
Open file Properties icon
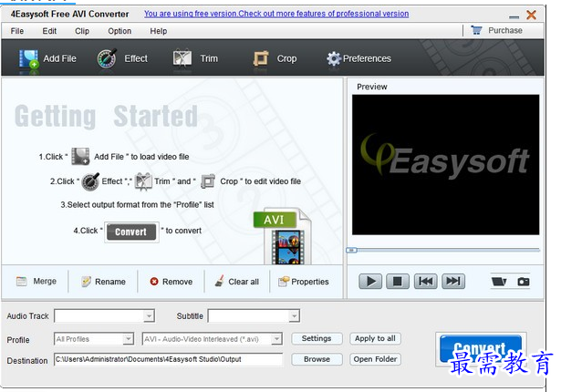[x=284, y=282]
